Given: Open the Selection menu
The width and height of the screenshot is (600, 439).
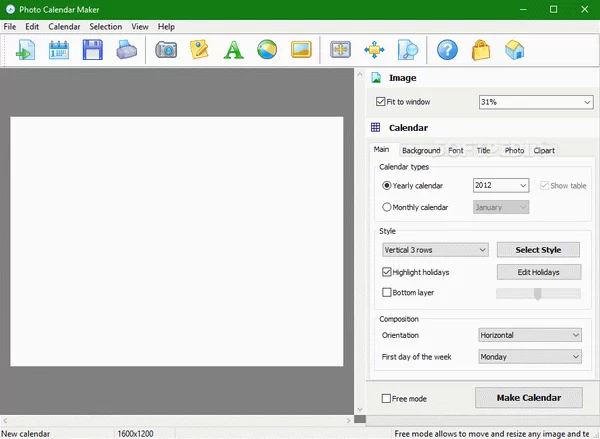Looking at the screenshot, I should 106,27.
